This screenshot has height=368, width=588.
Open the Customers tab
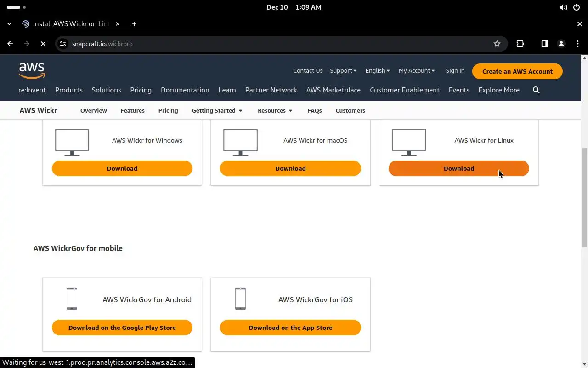tap(350, 110)
